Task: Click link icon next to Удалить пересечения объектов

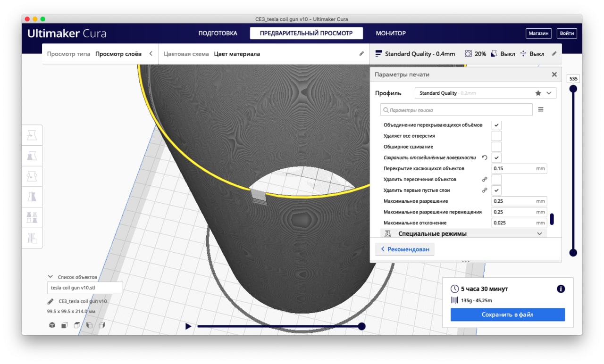Action: click(x=485, y=179)
